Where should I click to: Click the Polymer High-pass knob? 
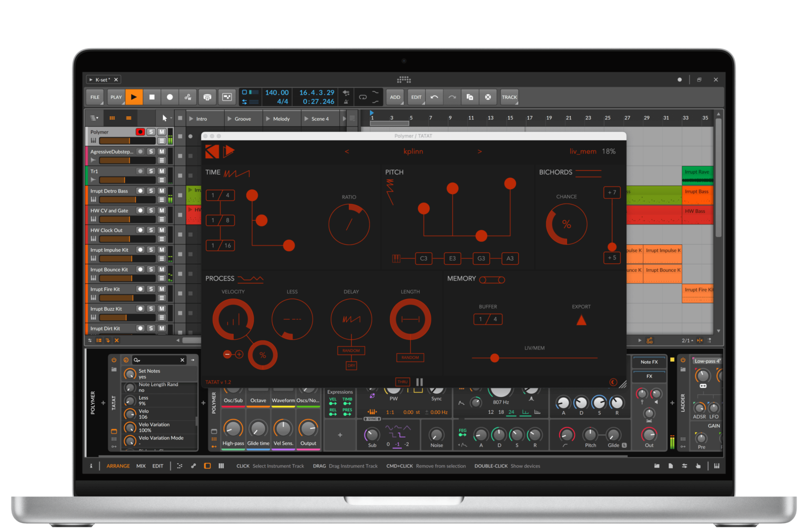point(233,428)
